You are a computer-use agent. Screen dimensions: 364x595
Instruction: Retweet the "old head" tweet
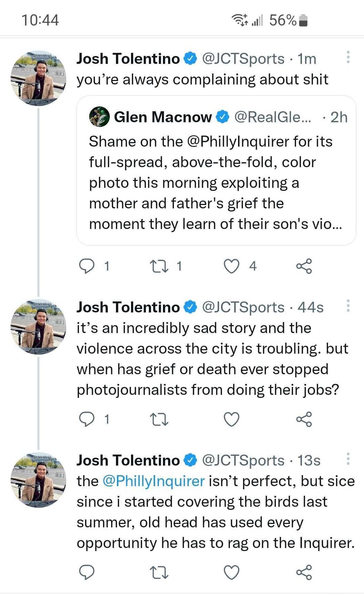coord(159,572)
